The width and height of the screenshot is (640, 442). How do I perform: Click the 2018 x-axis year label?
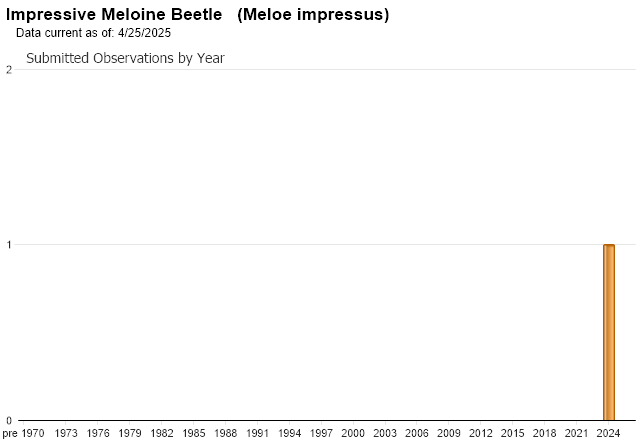[x=544, y=433]
